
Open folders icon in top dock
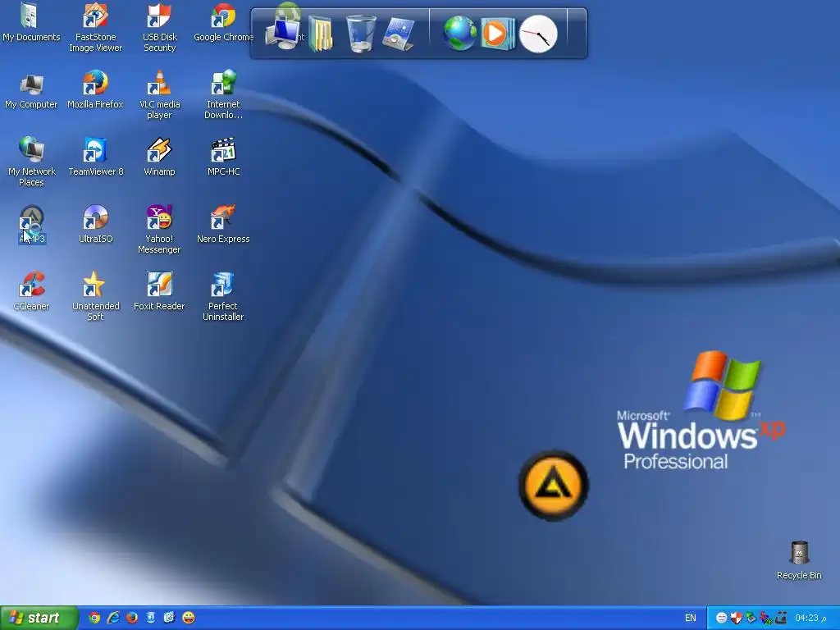[x=321, y=34]
